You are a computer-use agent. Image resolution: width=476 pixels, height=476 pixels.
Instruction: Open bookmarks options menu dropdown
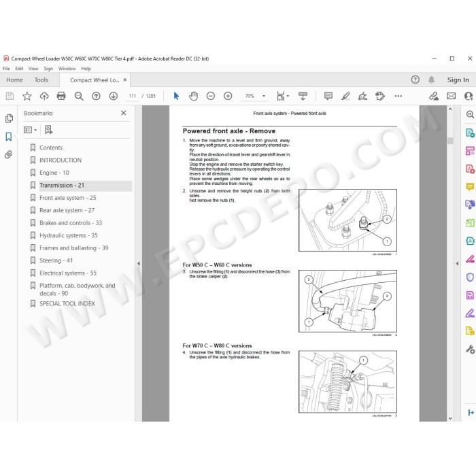click(x=31, y=130)
